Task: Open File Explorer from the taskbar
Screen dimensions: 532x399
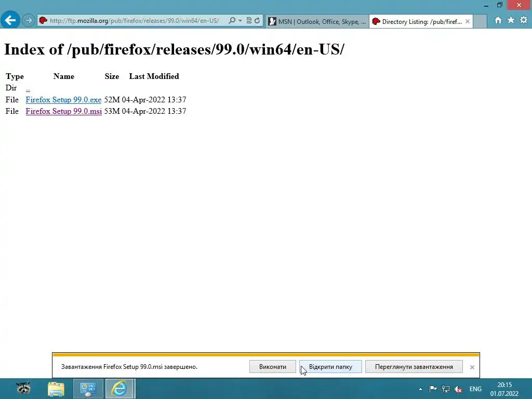Action: pyautogui.click(x=56, y=389)
